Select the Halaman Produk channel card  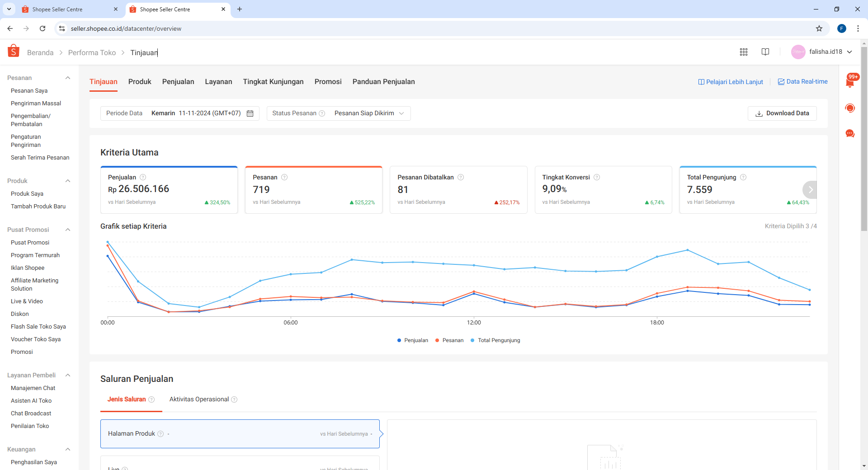pyautogui.click(x=240, y=434)
